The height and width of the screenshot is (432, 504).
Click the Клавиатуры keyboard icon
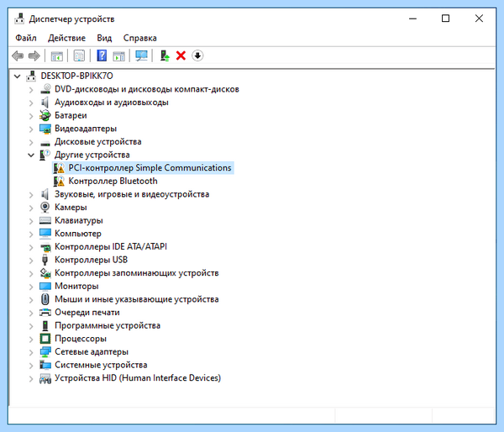(45, 221)
